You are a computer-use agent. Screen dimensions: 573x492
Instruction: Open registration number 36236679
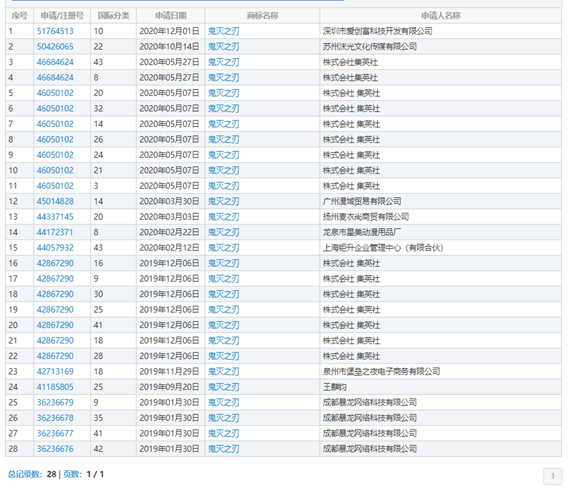pyautogui.click(x=55, y=402)
